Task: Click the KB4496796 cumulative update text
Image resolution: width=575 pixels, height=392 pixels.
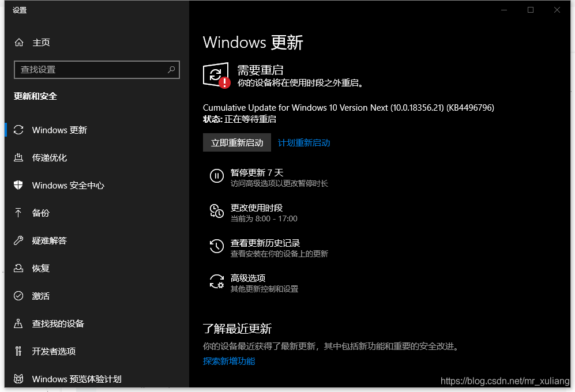Action: pyautogui.click(x=348, y=108)
